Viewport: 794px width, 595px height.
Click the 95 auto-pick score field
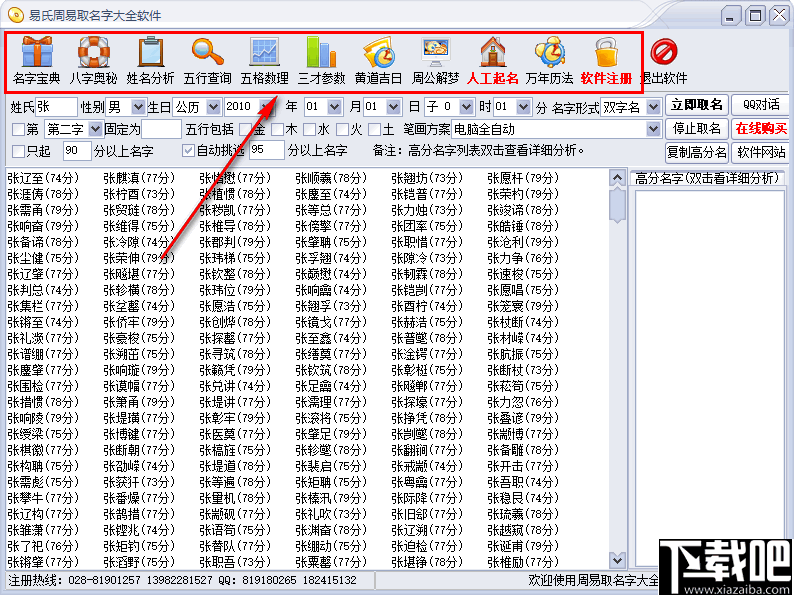coord(267,151)
